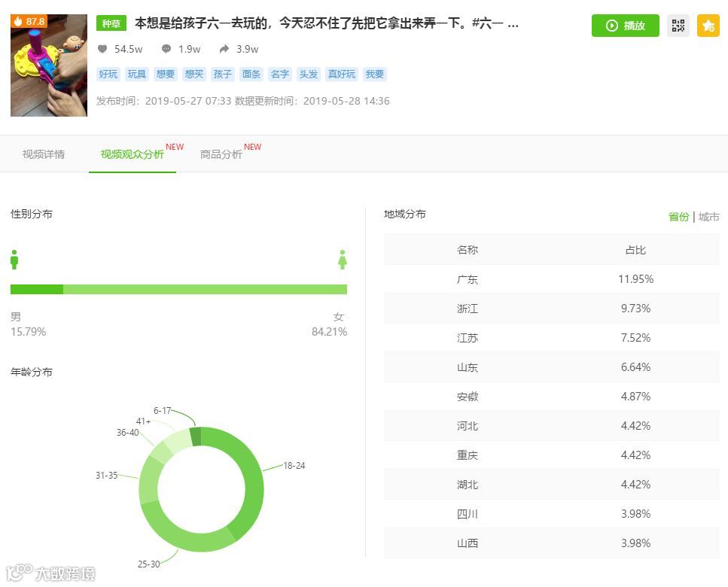Screen dimensions: 728x587
Task: Switch region view to 城市
Action: (709, 217)
